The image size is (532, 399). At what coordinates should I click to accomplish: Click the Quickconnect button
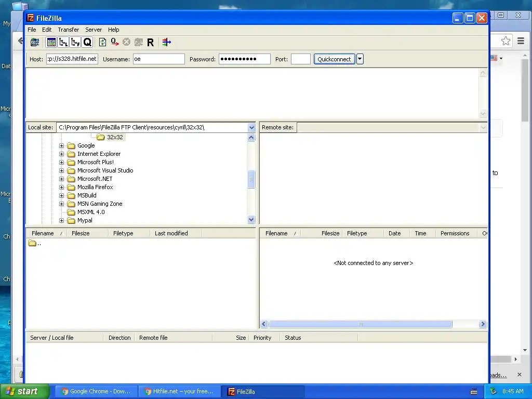[334, 59]
